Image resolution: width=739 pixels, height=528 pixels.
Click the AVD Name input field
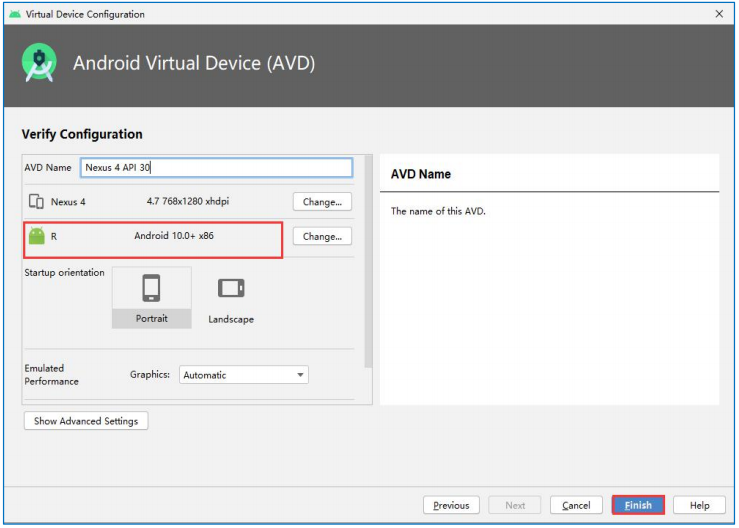216,167
